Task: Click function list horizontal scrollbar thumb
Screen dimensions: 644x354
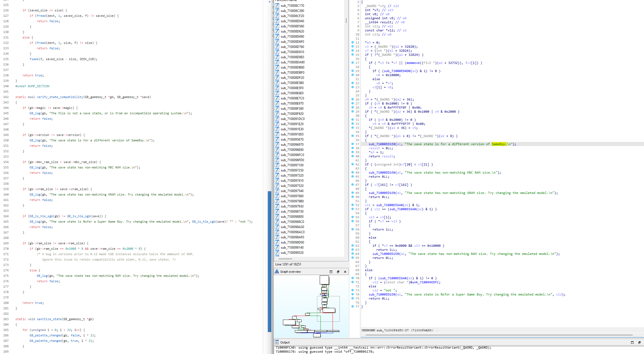Action: pos(285,259)
